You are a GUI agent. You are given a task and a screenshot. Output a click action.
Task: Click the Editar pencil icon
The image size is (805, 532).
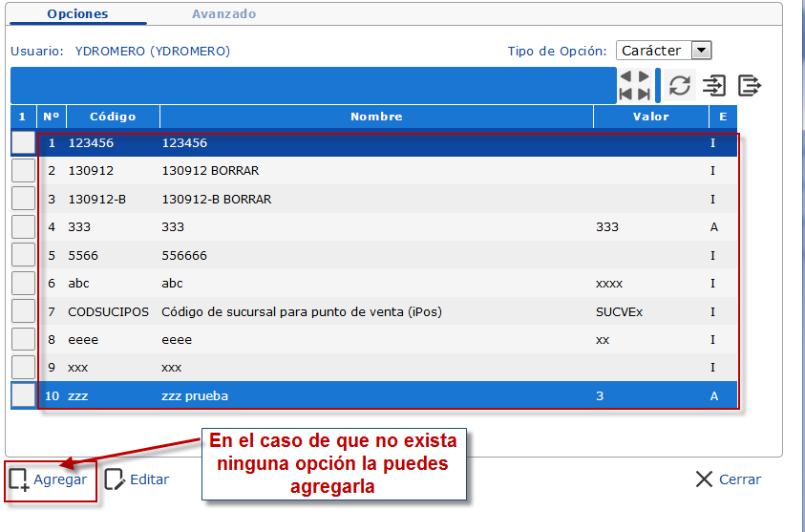115,479
